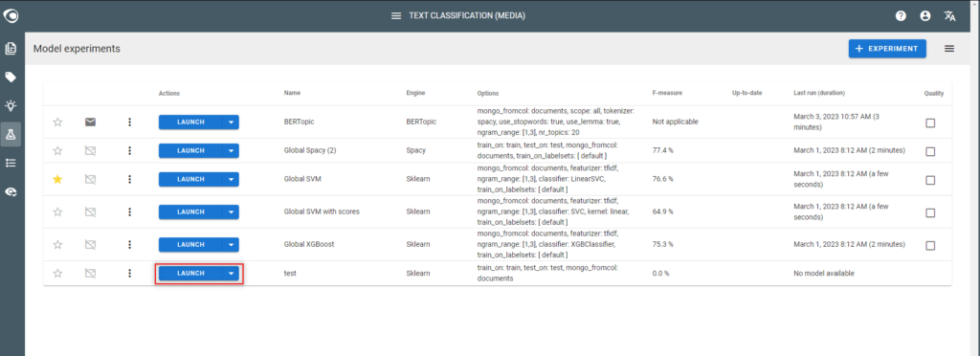
Task: Open three-dot menu for Global SVM with scores
Action: 129,212
